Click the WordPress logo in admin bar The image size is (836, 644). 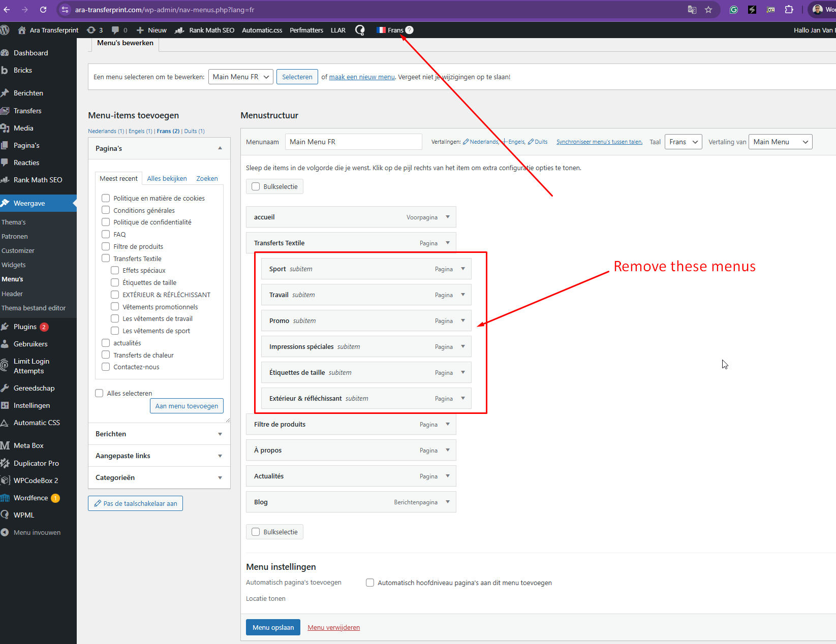[5, 30]
